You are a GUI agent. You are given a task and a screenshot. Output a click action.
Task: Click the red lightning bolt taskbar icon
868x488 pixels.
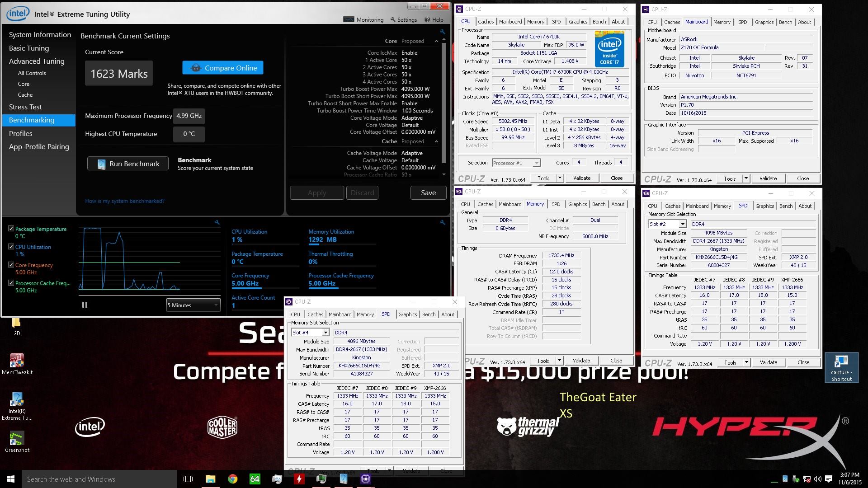click(x=299, y=479)
